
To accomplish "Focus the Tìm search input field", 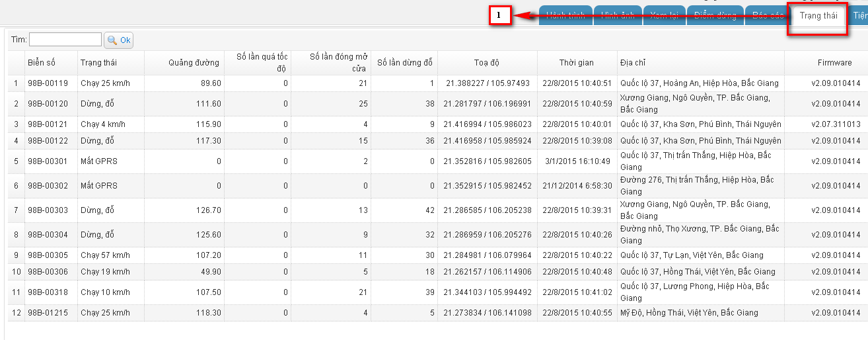I will click(65, 40).
